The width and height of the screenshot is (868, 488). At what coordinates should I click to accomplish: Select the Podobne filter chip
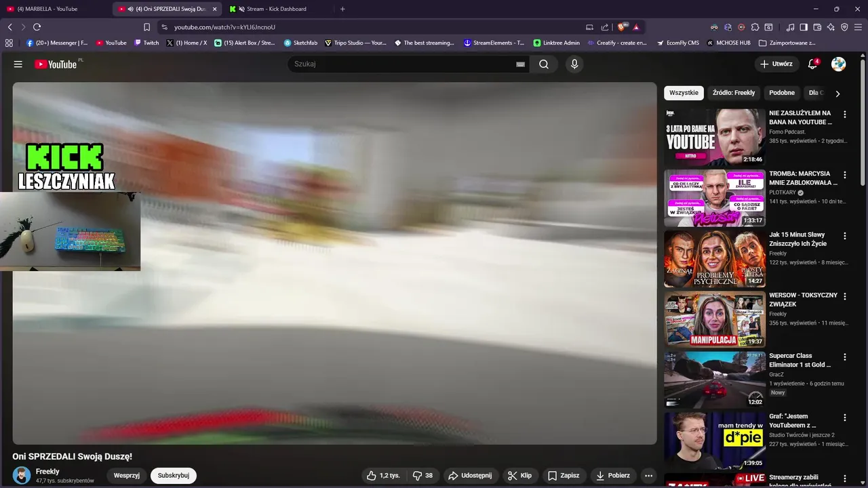[x=782, y=93]
